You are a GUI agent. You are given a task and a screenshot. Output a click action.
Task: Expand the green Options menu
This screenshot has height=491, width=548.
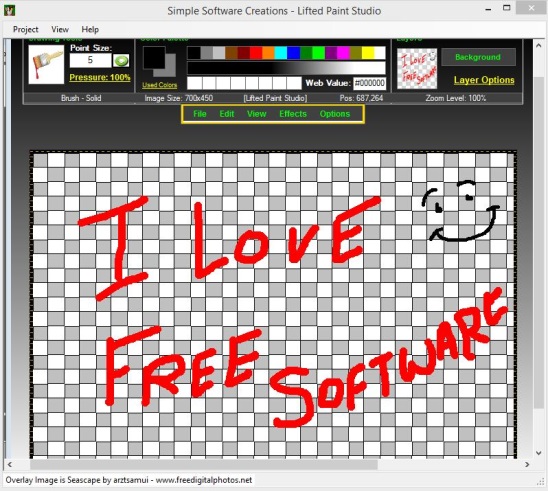coord(335,114)
